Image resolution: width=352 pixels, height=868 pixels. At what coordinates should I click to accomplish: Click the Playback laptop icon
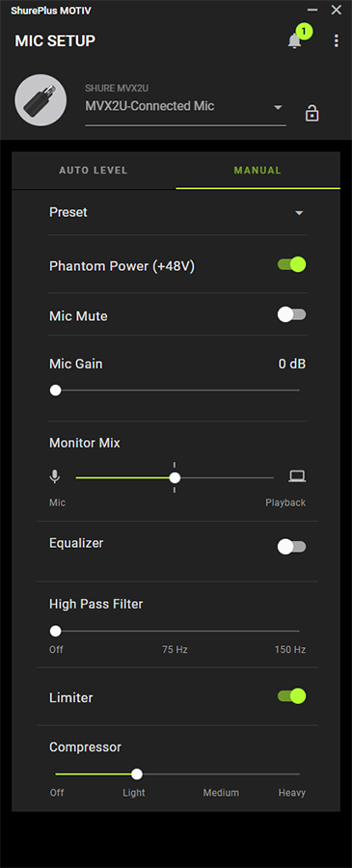click(297, 476)
